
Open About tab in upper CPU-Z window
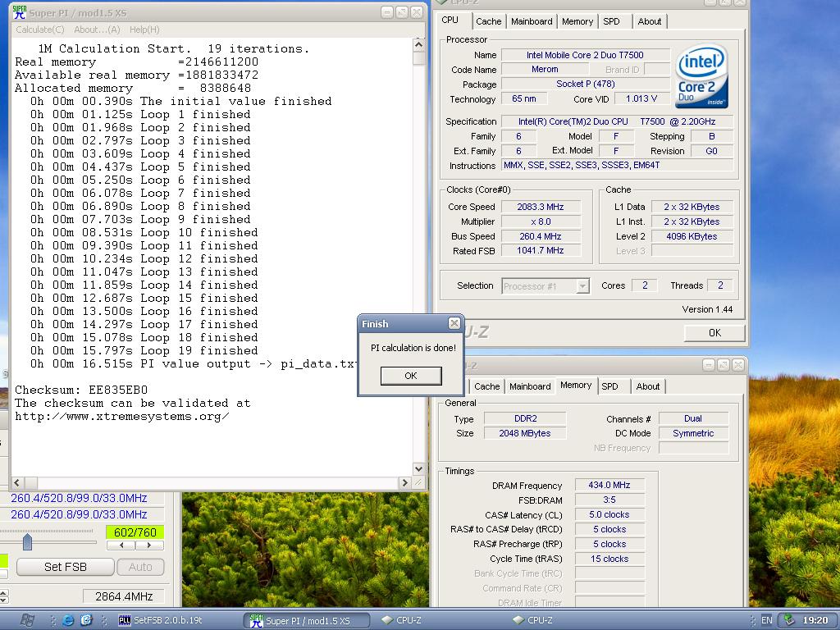650,21
